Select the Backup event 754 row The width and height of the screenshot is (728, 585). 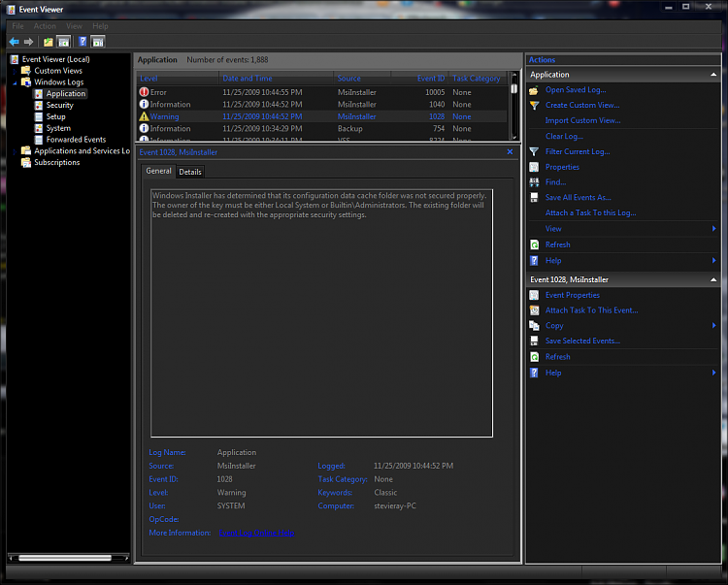322,128
